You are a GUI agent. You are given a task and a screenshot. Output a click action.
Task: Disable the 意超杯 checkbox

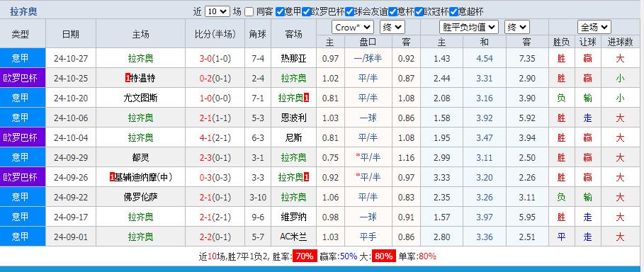[453, 11]
